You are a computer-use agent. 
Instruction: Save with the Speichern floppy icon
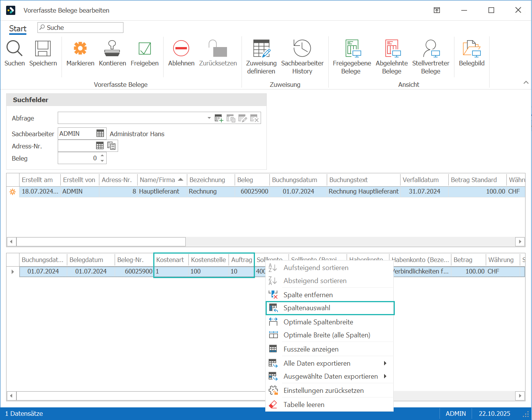[x=43, y=49]
